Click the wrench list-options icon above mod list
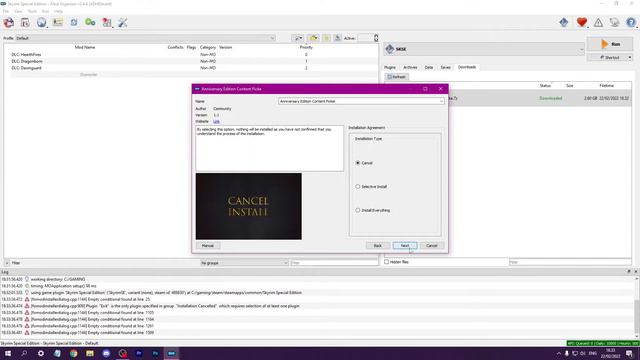Screen dimensions: 640x360 [x=299, y=38]
